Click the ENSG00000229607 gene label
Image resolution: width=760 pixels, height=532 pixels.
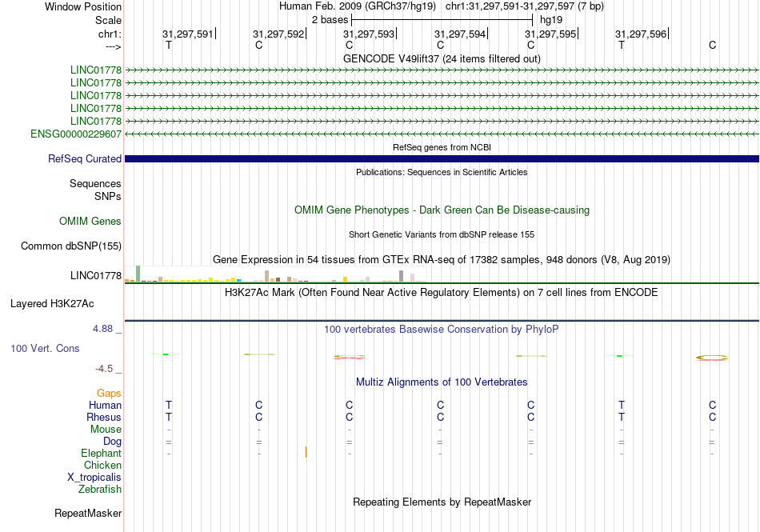pos(76,134)
